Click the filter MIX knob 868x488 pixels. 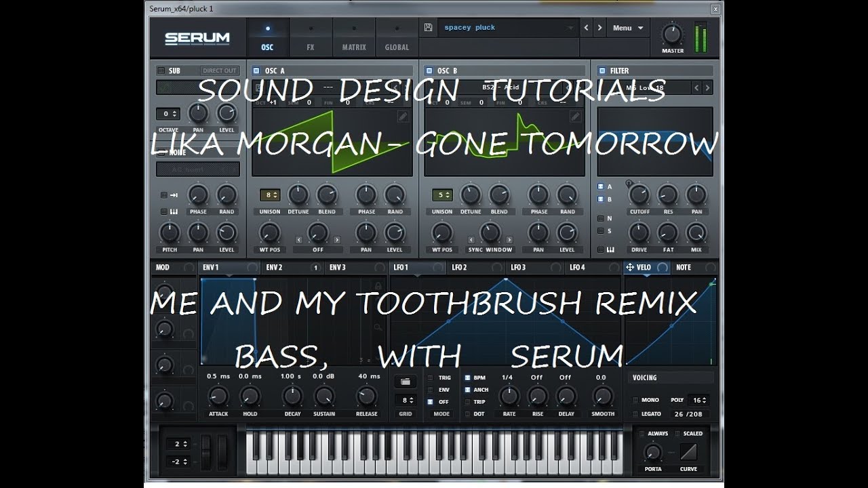[696, 233]
